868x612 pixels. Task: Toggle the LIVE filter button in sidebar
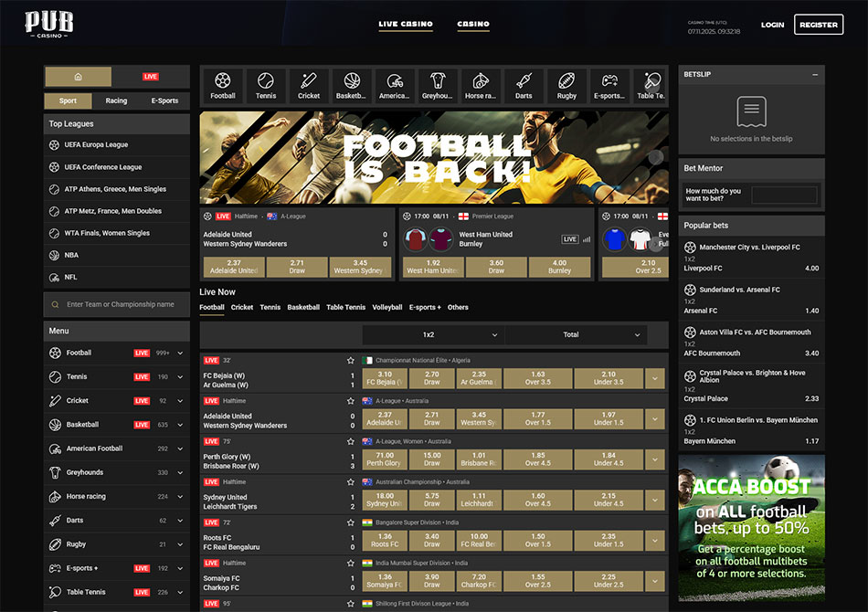tap(151, 77)
